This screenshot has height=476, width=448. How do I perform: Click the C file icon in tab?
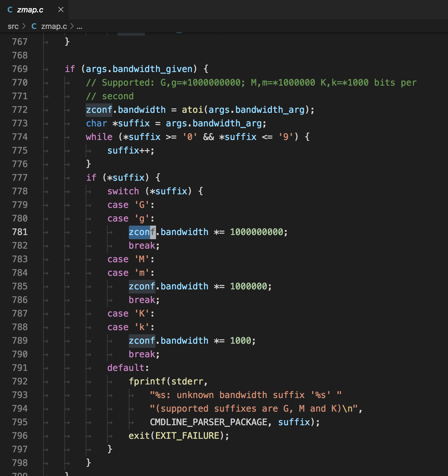click(10, 10)
